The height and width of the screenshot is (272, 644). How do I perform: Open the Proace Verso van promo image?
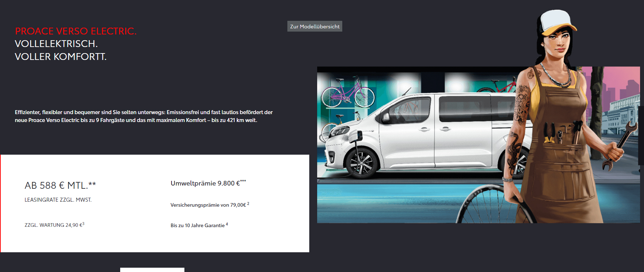[x=479, y=145]
